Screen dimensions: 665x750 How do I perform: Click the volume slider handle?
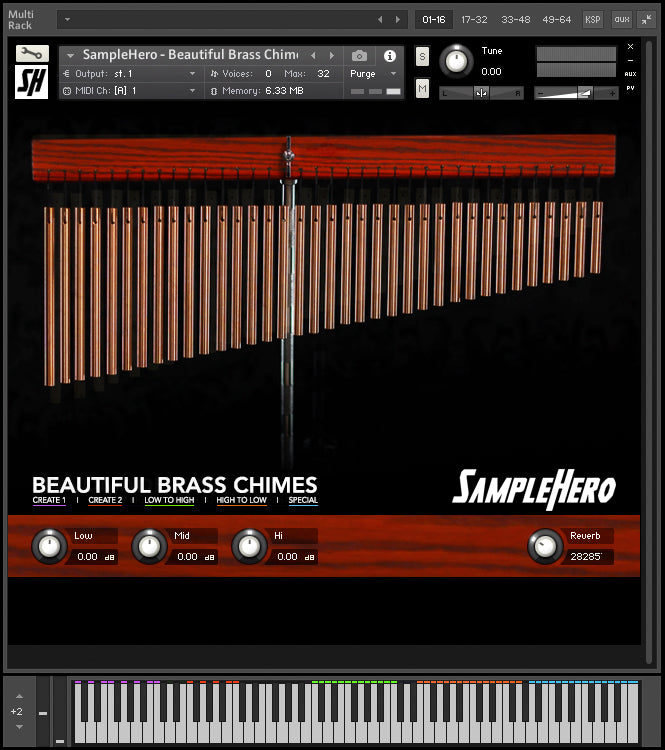(585, 93)
